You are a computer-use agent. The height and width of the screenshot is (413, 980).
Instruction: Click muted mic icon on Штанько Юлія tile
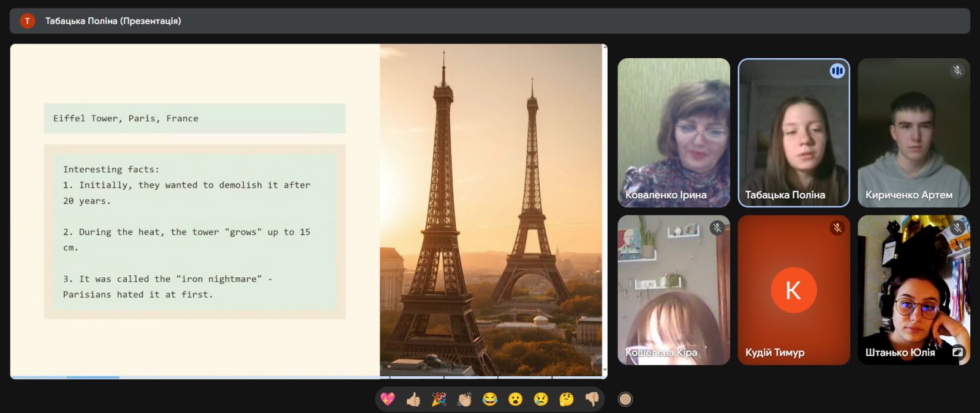pos(957,228)
